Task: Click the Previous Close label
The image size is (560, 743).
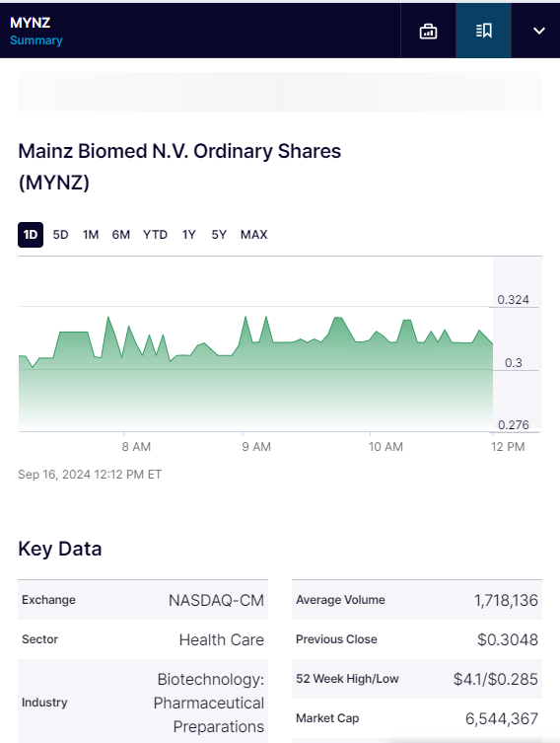Action: [336, 639]
